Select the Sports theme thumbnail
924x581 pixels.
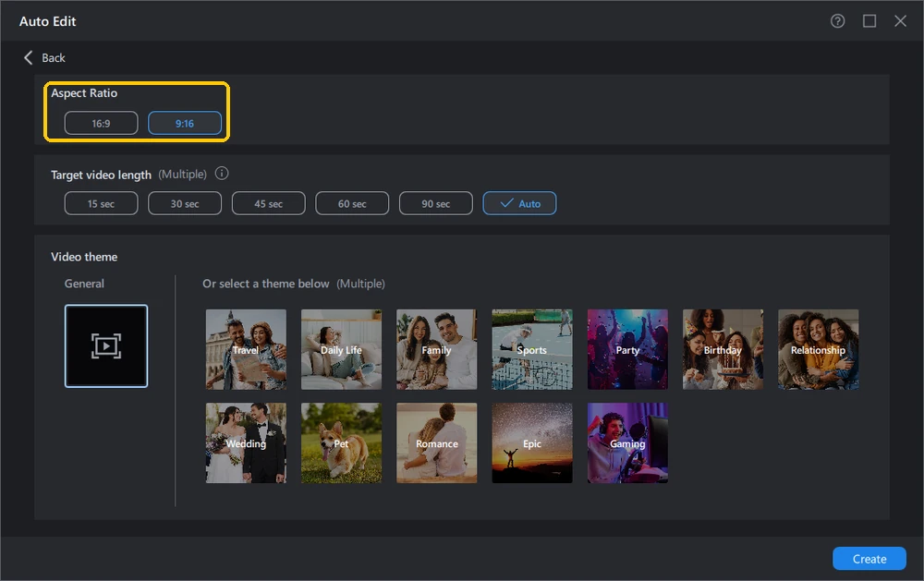[532, 349]
